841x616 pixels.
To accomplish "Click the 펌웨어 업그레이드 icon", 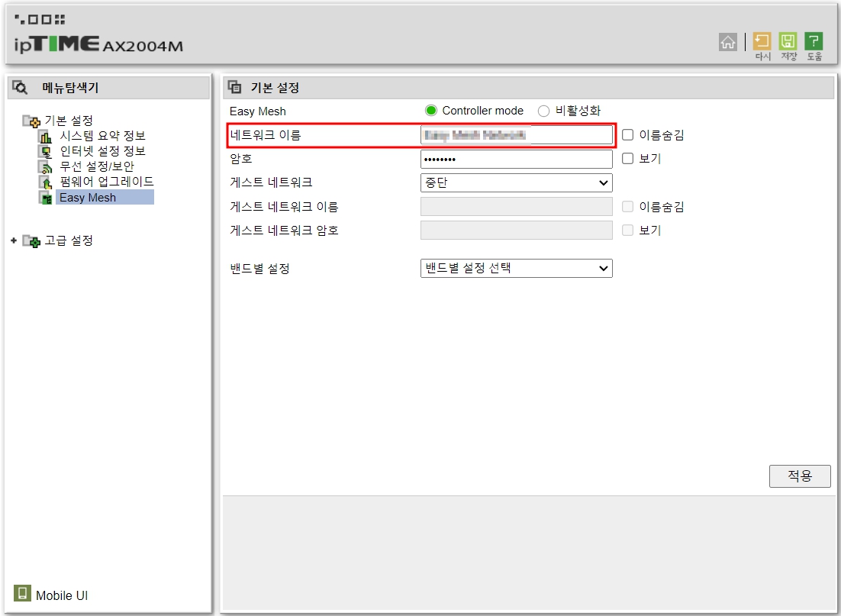I will click(x=46, y=182).
